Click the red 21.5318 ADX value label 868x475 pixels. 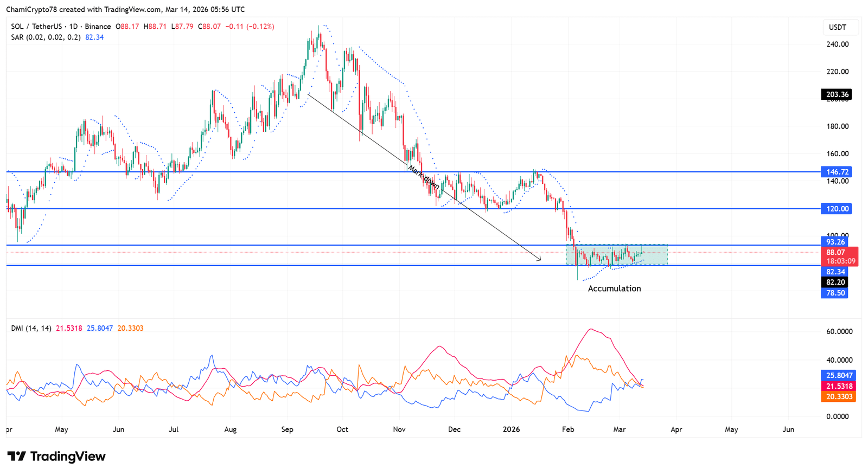839,386
